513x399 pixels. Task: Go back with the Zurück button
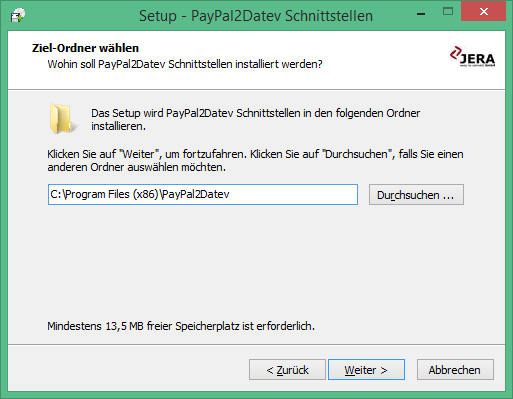click(287, 370)
